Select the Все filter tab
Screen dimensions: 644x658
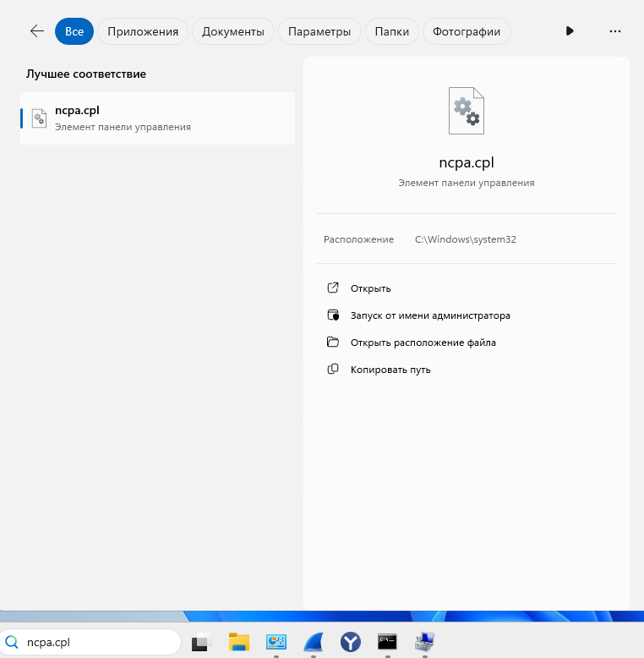pyautogui.click(x=74, y=31)
